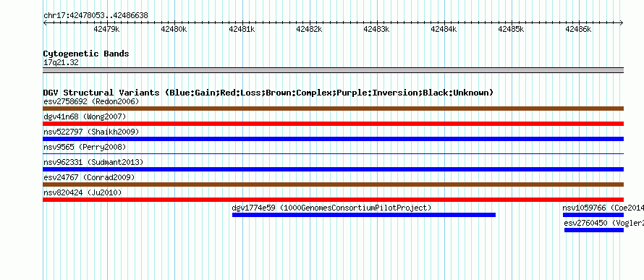Click the DGV Structural Variants track title

click(268, 93)
